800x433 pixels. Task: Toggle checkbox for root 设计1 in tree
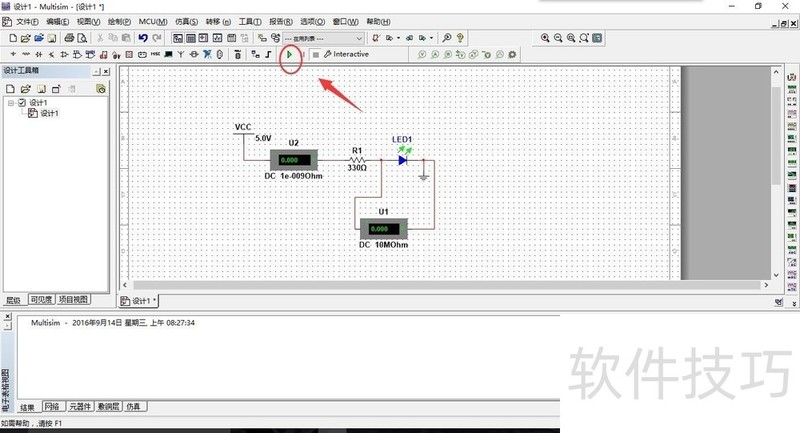21,103
